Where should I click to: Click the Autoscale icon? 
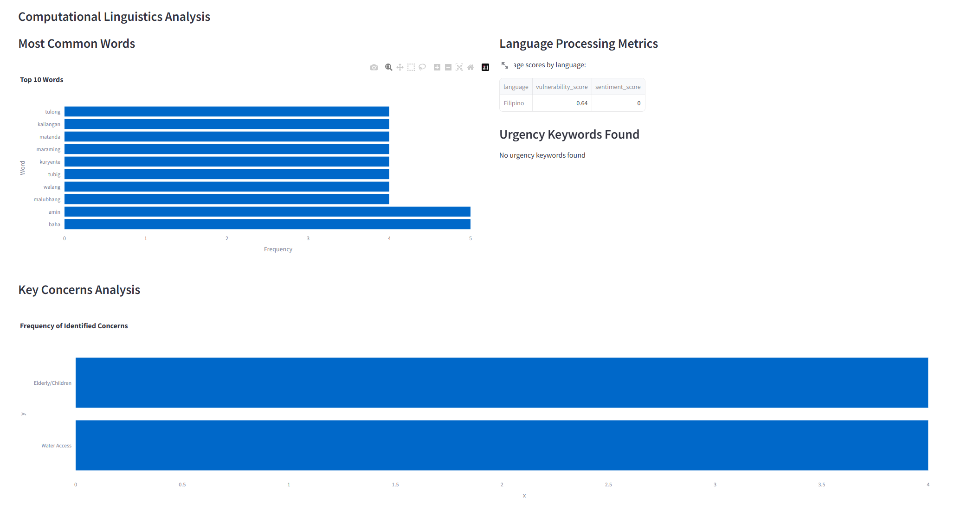(x=459, y=67)
